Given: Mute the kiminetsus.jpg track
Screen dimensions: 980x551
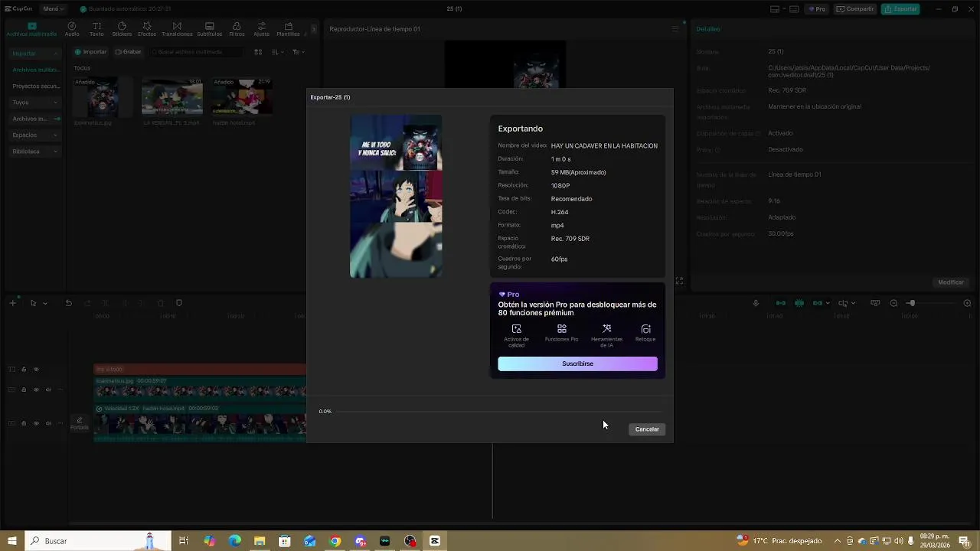Looking at the screenshot, I should click(48, 390).
